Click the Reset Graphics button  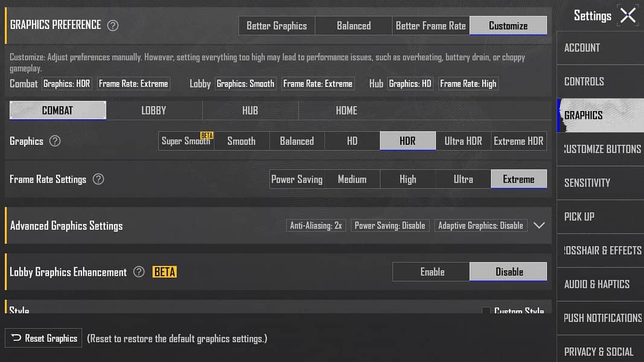[x=43, y=338]
